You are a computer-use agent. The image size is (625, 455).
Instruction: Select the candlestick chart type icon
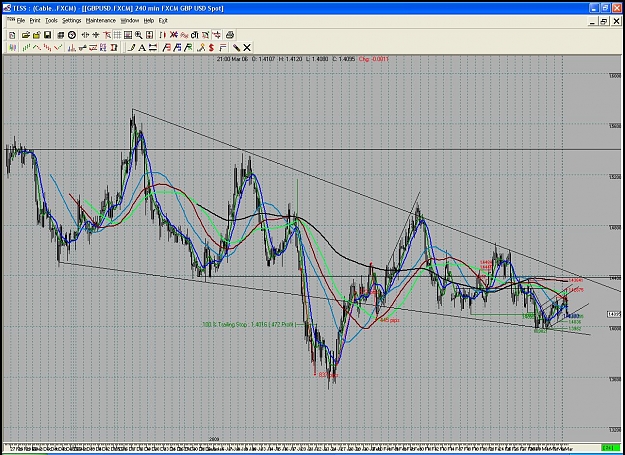coord(12,48)
